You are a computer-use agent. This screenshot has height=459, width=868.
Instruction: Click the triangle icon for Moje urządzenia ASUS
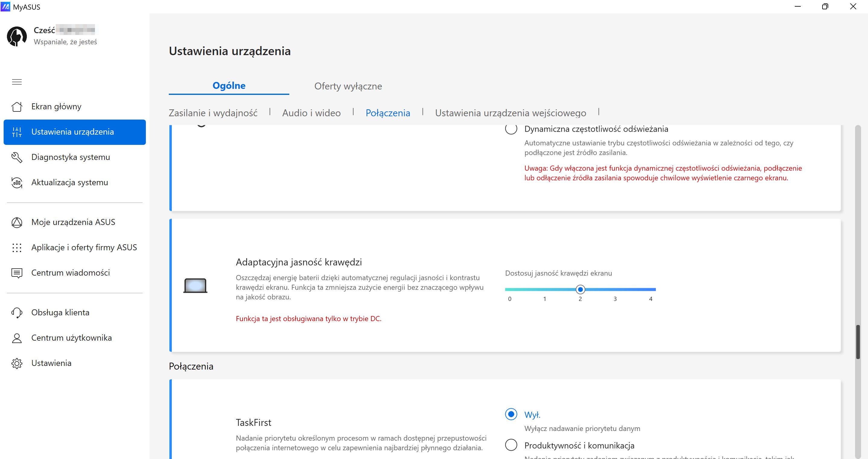pyautogui.click(x=17, y=222)
